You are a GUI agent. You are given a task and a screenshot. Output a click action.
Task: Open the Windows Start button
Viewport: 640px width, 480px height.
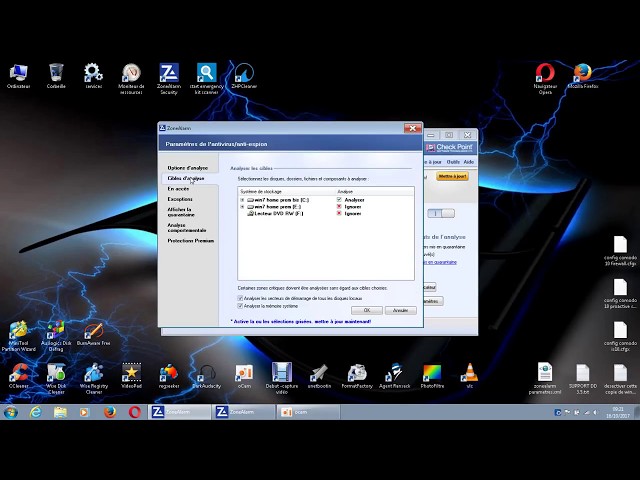click(x=11, y=412)
